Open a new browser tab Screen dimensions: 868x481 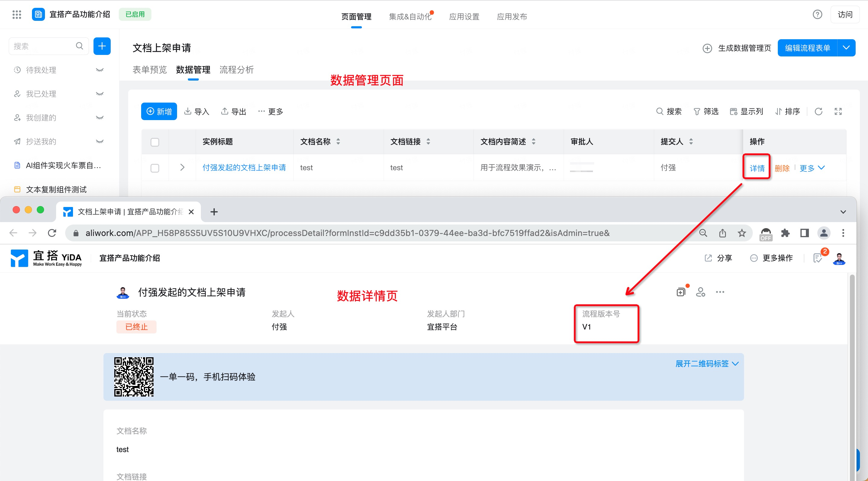(x=214, y=212)
